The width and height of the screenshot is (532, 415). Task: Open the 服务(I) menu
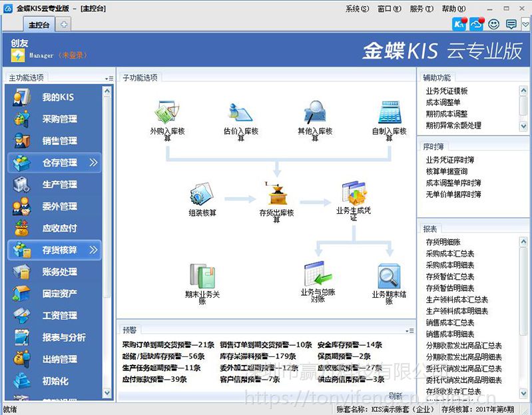(421, 9)
